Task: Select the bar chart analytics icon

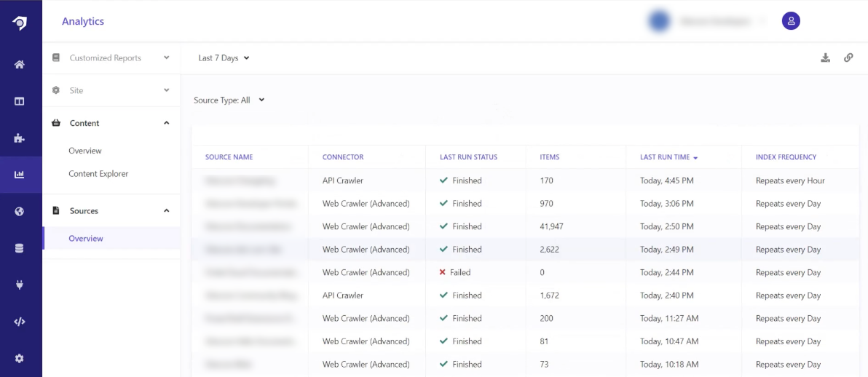Action: click(20, 175)
